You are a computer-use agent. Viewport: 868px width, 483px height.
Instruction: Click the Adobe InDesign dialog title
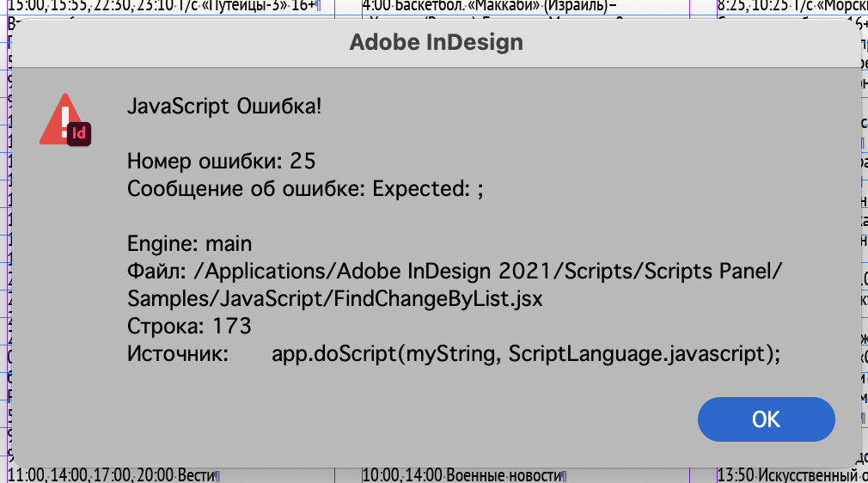coord(436,42)
